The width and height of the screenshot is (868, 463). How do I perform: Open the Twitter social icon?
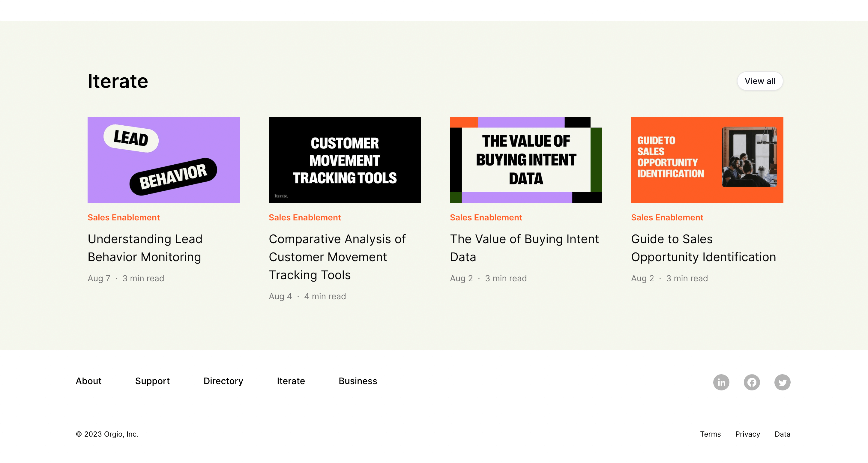click(x=782, y=382)
